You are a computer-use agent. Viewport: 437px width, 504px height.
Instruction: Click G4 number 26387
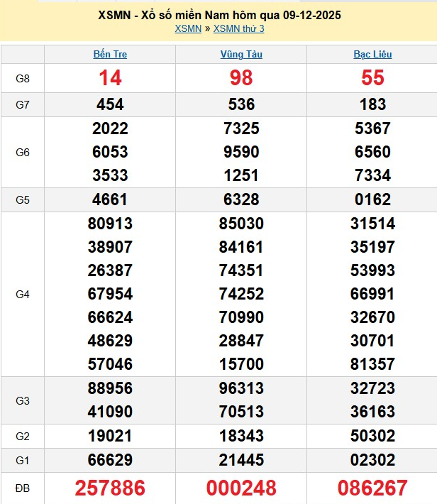pos(110,270)
